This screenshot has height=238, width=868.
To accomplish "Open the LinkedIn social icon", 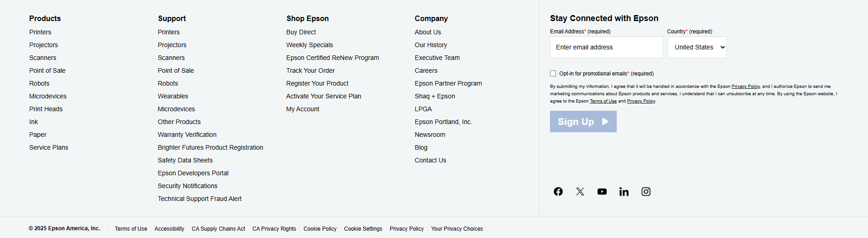I will 624,192.
